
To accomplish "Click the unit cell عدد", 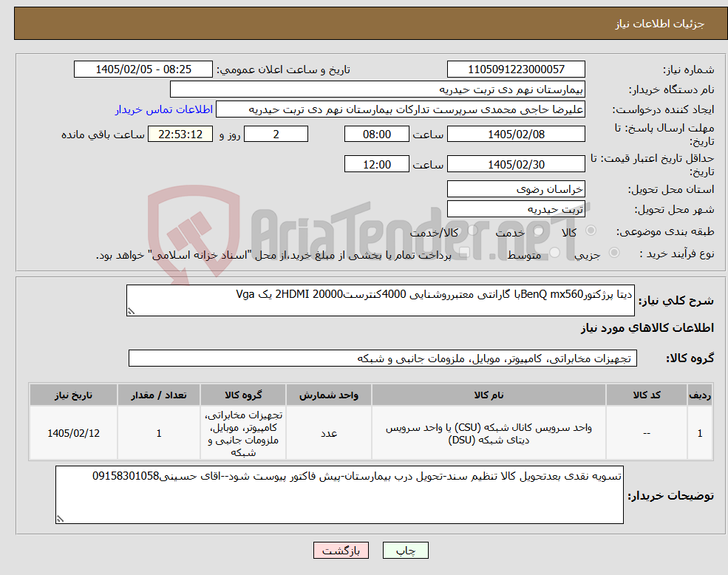I will tap(329, 433).
